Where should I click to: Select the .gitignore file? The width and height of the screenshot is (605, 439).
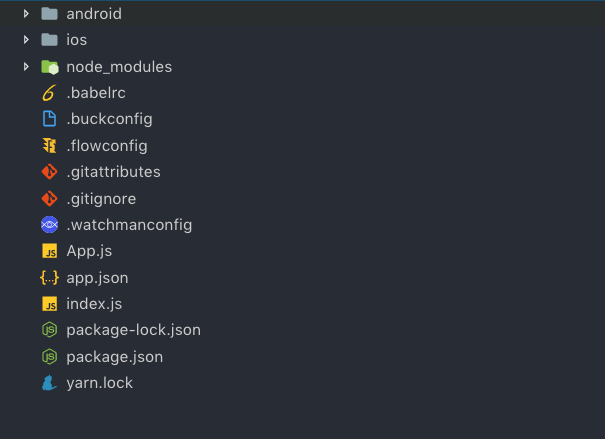click(x=101, y=199)
